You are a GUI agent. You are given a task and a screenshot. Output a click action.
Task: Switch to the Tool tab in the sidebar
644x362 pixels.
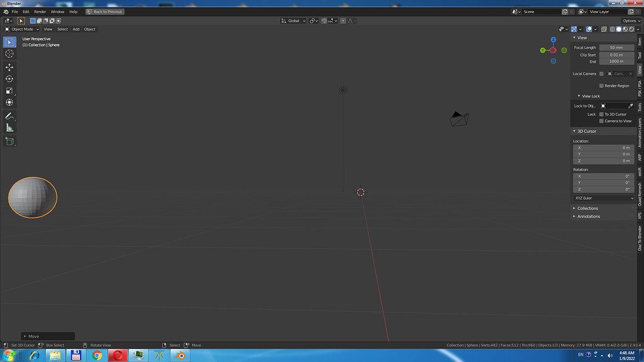(x=640, y=55)
